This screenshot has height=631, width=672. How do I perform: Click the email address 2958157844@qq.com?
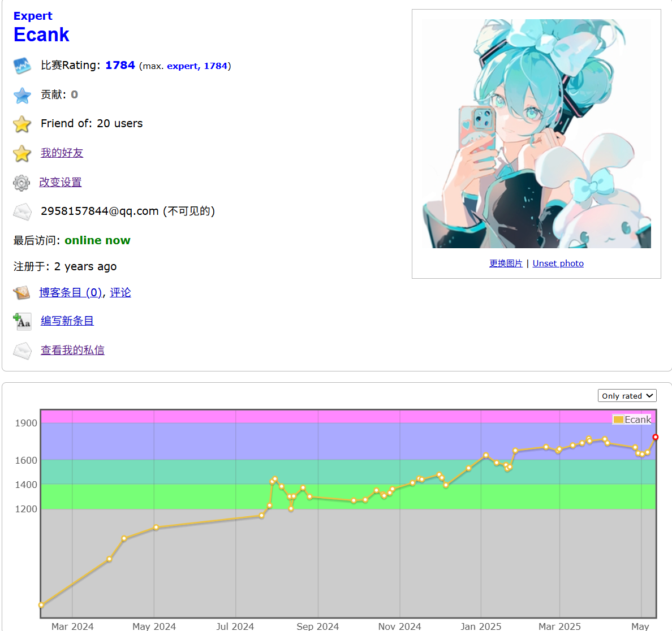(x=100, y=211)
